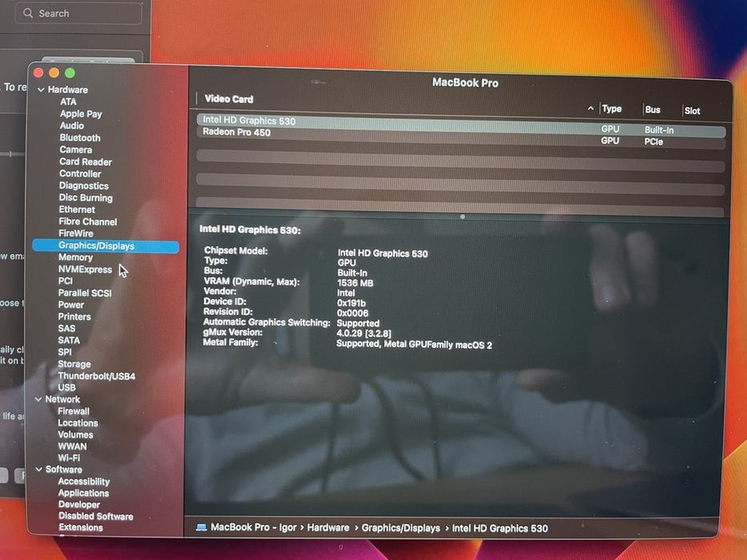
Task: Open the Camera hardware section
Action: coord(75,150)
